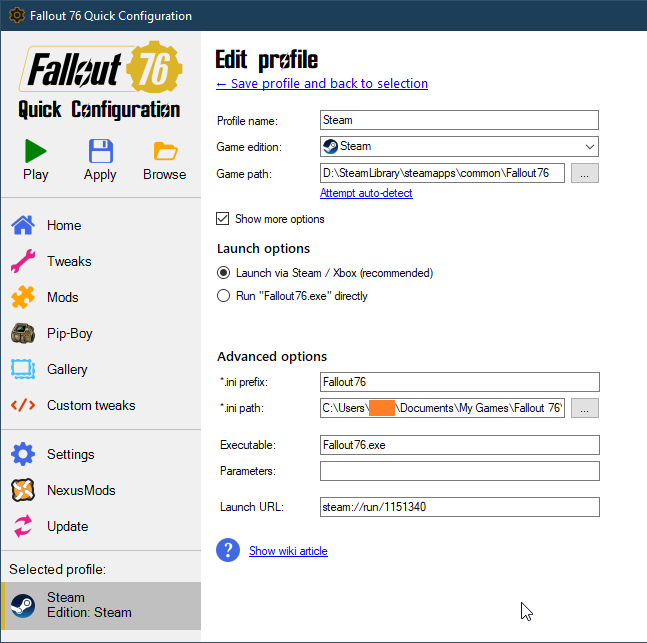The height and width of the screenshot is (643, 647).
Task: Open Custom tweaks code brackets icon
Action: [23, 405]
